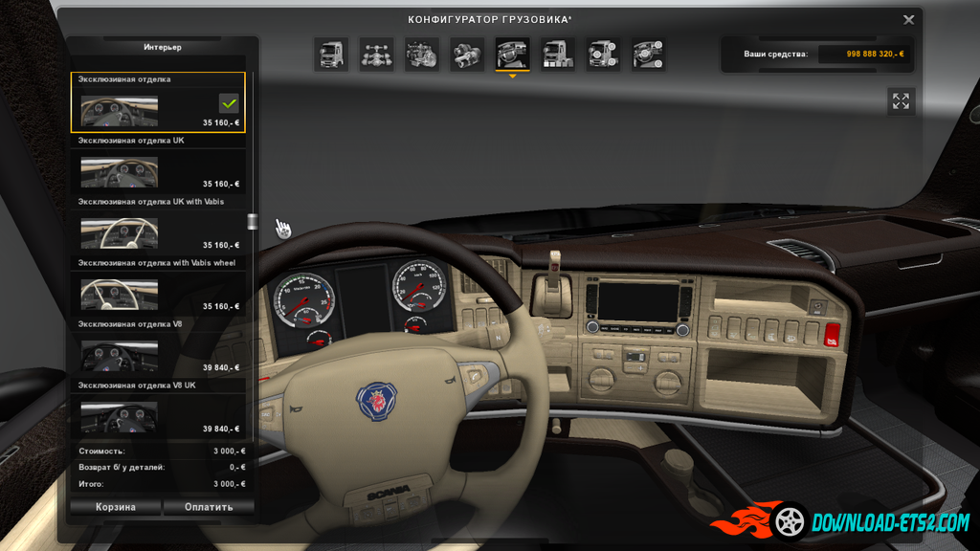Click the КОНФИГУРАТОР ГРУЗОВИКА window title
Screen dimensions: 980x551
[x=490, y=20]
